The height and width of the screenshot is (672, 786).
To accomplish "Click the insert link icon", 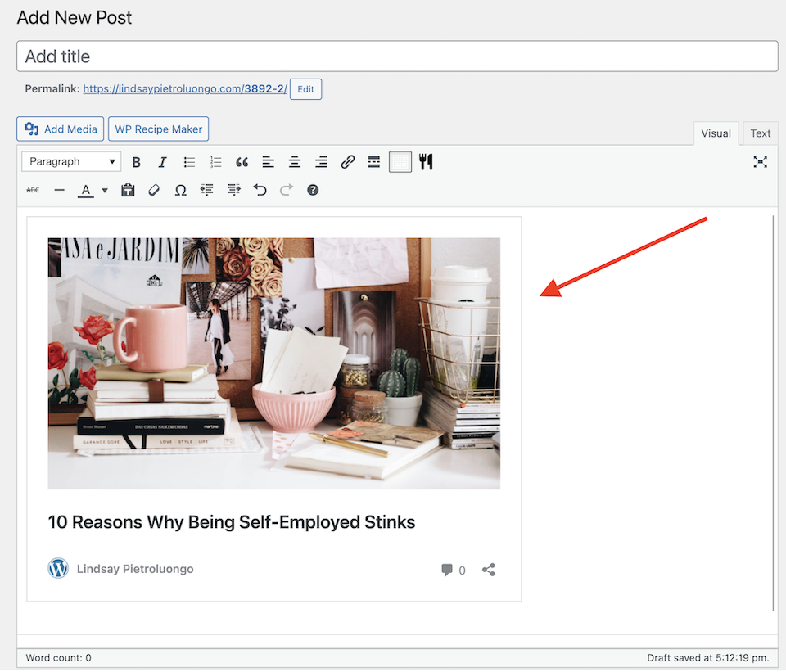I will (x=347, y=162).
